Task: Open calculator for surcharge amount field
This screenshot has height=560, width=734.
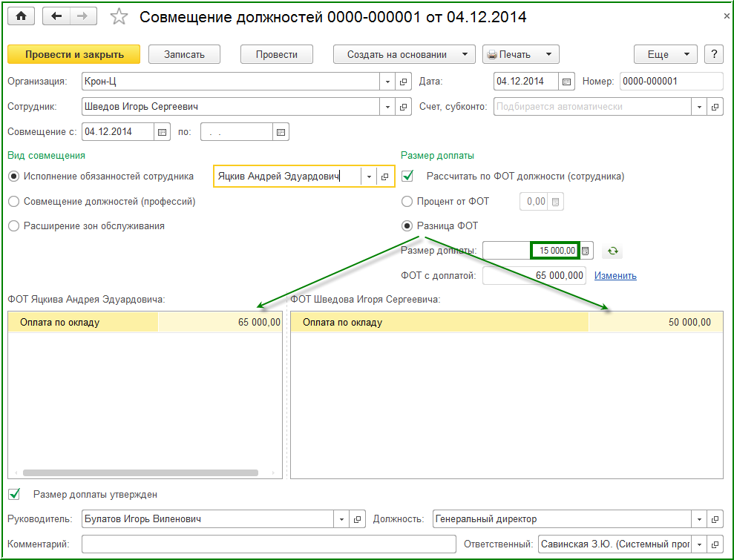Action: click(586, 251)
